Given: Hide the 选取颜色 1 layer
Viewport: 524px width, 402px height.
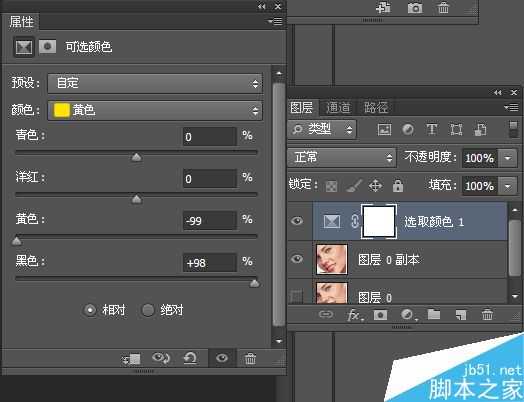Looking at the screenshot, I should 297,221.
